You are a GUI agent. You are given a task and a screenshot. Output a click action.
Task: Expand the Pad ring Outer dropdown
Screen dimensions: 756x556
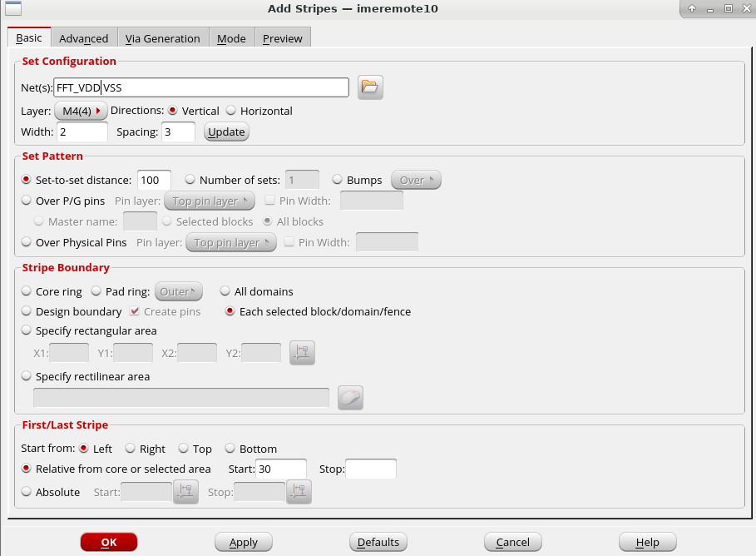click(178, 291)
